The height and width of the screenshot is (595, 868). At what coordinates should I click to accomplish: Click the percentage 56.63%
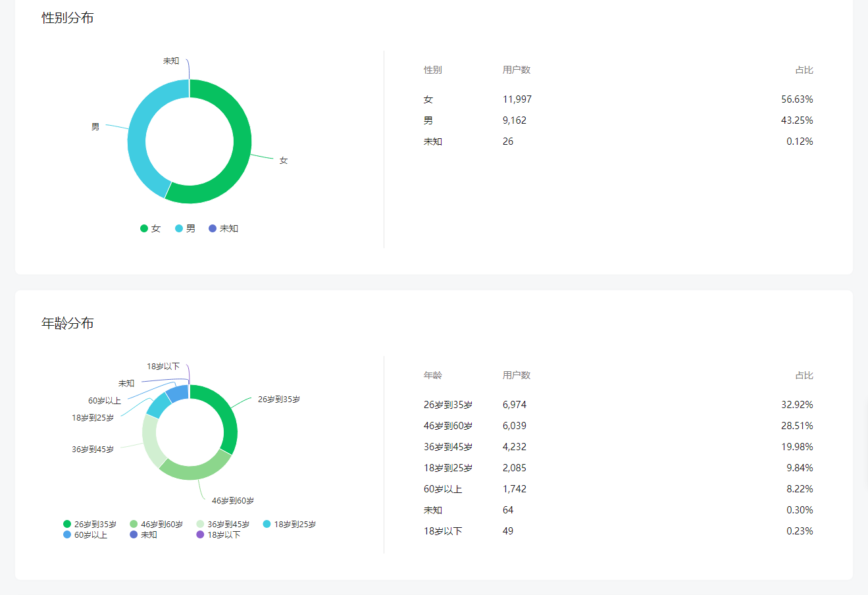(x=797, y=99)
